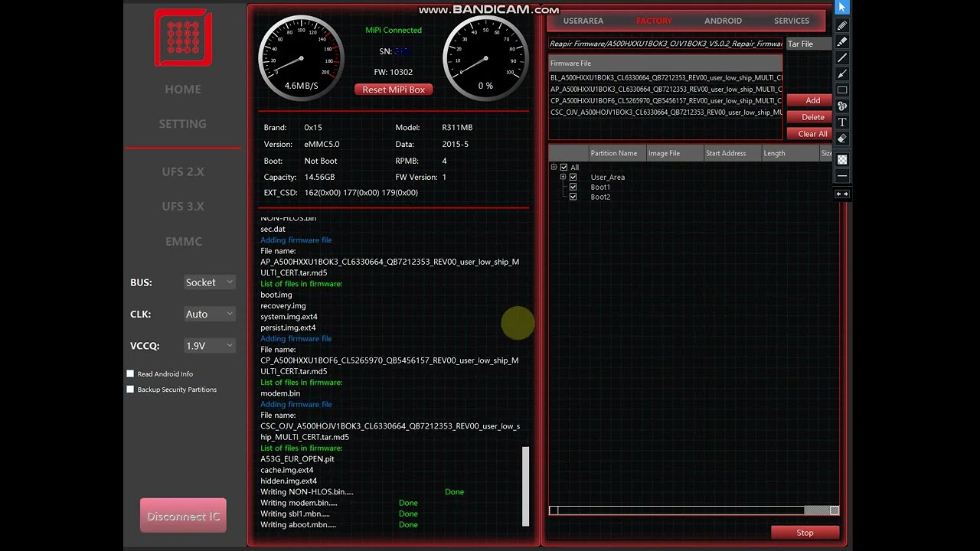Uncheck the Boot1 partition checkbox

pyautogui.click(x=573, y=187)
